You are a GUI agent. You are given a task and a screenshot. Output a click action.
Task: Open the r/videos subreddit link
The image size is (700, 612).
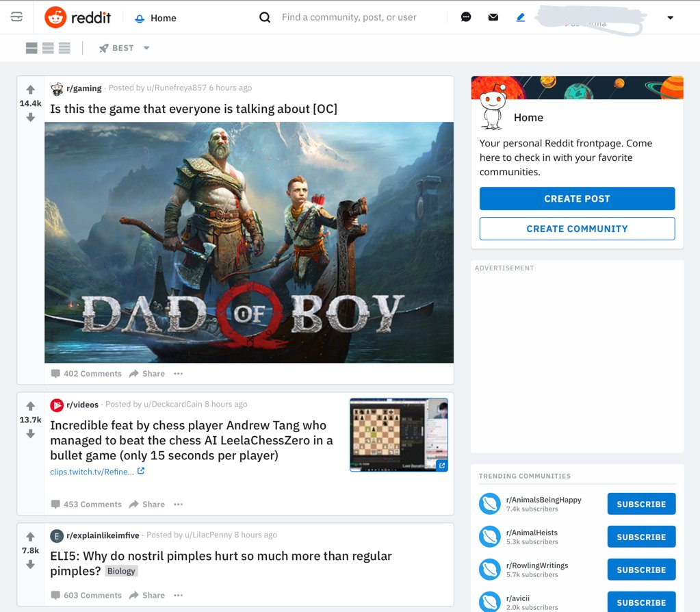click(x=82, y=405)
